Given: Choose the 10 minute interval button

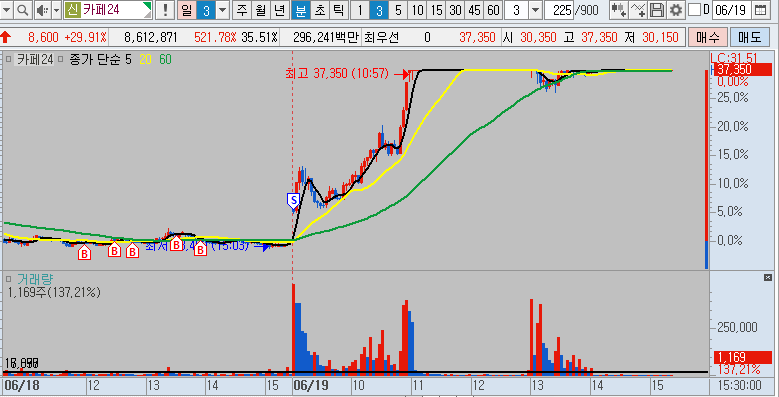Looking at the screenshot, I should tap(417, 10).
